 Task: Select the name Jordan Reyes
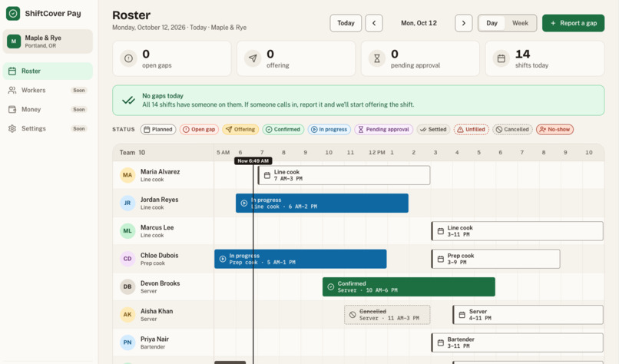pyautogui.click(x=160, y=200)
